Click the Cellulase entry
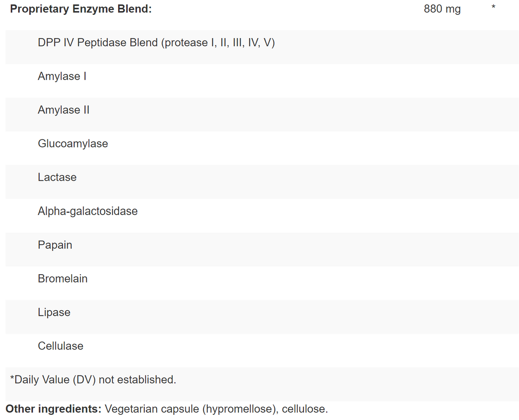Image resolution: width=519 pixels, height=420 pixels. pos(61,346)
